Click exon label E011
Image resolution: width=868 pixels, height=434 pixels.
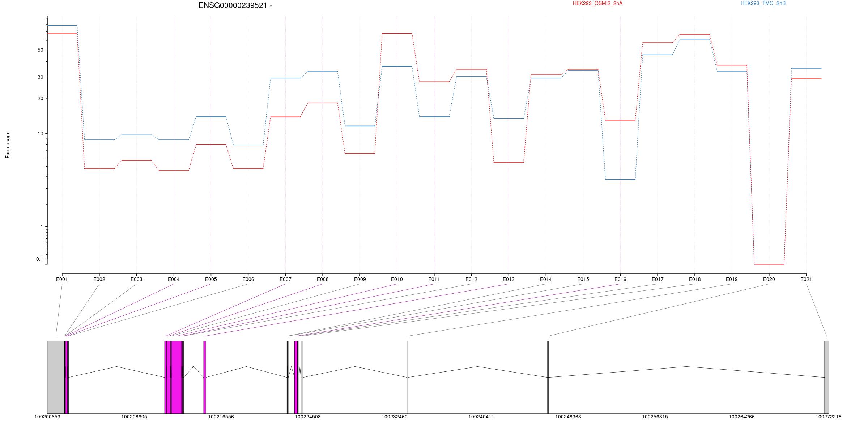[x=434, y=279]
